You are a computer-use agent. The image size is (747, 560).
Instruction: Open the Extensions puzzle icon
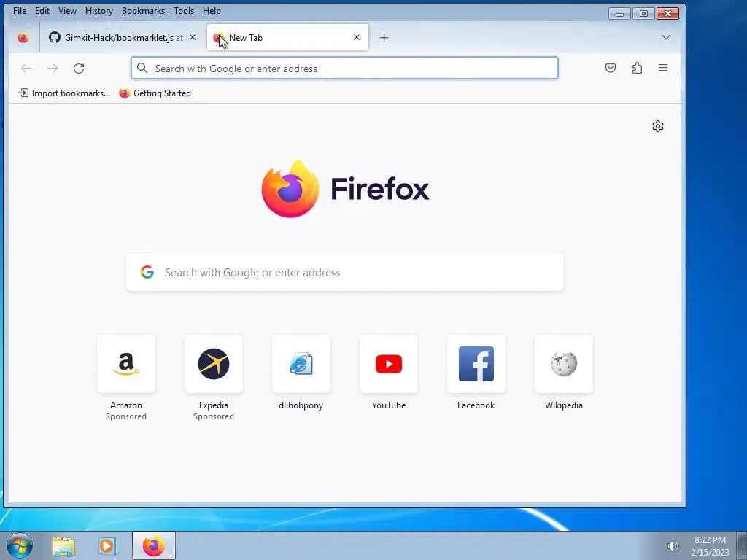click(x=637, y=68)
